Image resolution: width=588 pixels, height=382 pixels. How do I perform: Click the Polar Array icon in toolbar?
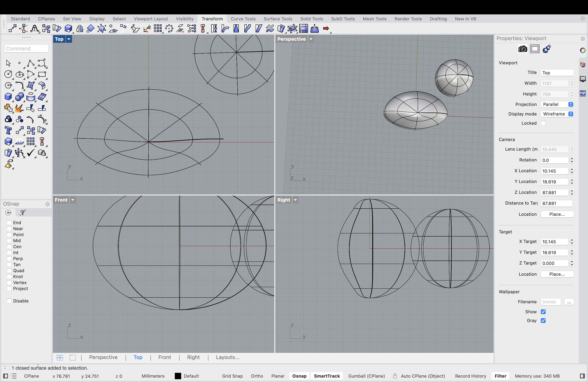pyautogui.click(x=169, y=29)
